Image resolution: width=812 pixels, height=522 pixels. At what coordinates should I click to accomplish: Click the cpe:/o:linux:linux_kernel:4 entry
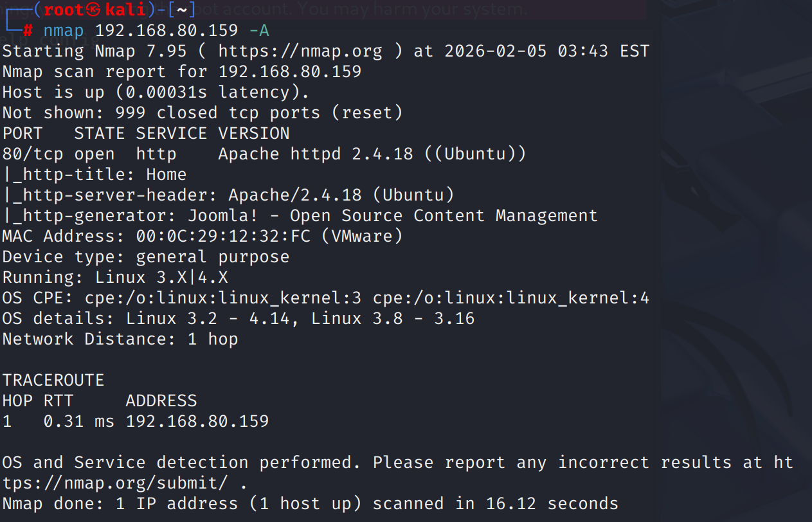pyautogui.click(x=510, y=298)
